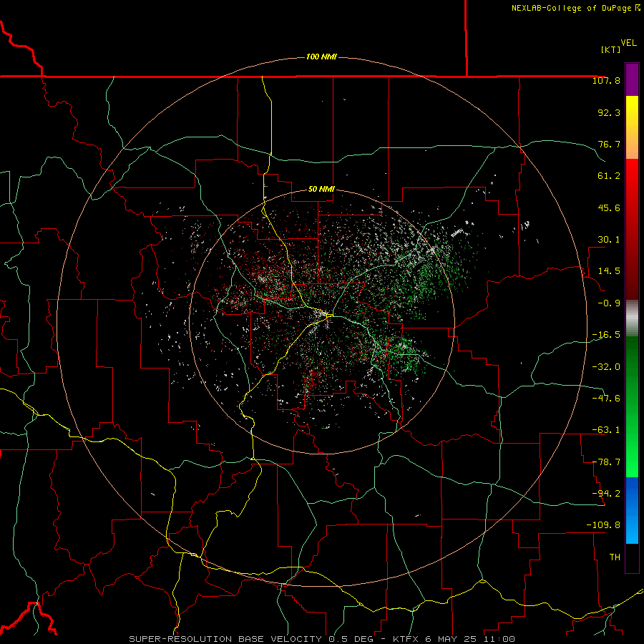Click the yellow-orange segment of the color bar
644x644 pixels.
tap(632, 127)
